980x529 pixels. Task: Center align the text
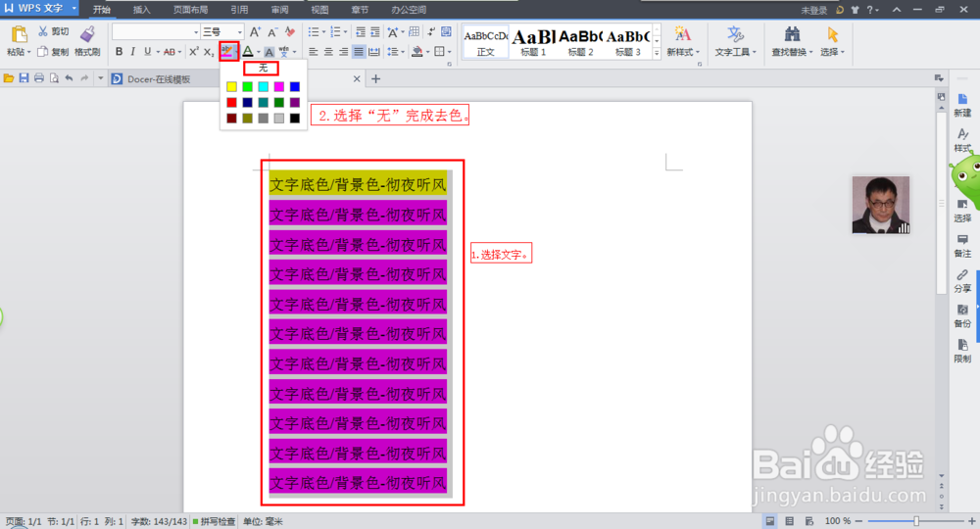328,52
